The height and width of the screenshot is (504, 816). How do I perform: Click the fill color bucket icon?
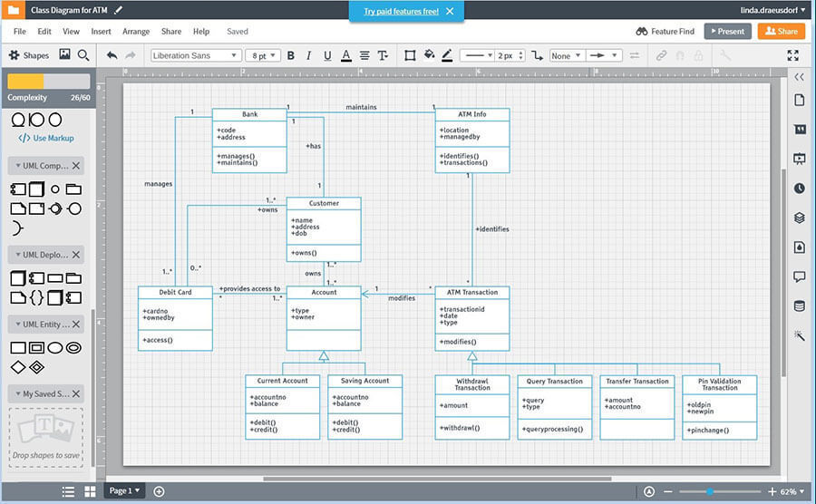tap(429, 55)
